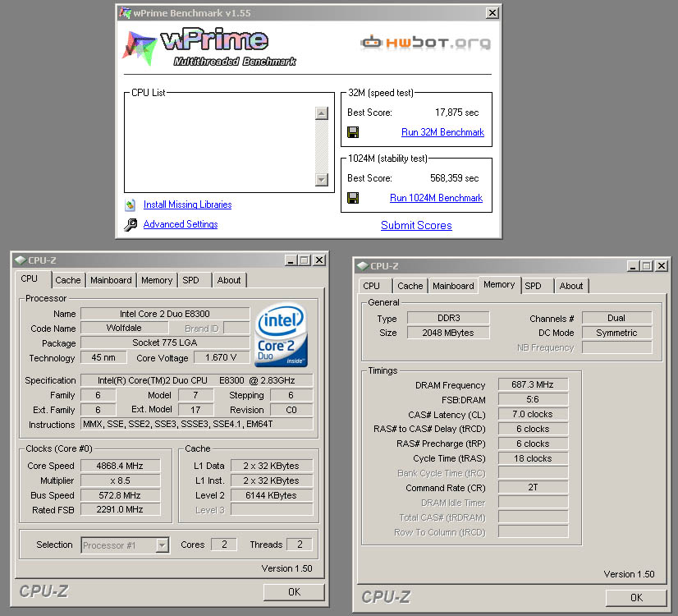678x616 pixels.
Task: Click the CAS# Latency value 7.0 clocks
Action: click(533, 414)
